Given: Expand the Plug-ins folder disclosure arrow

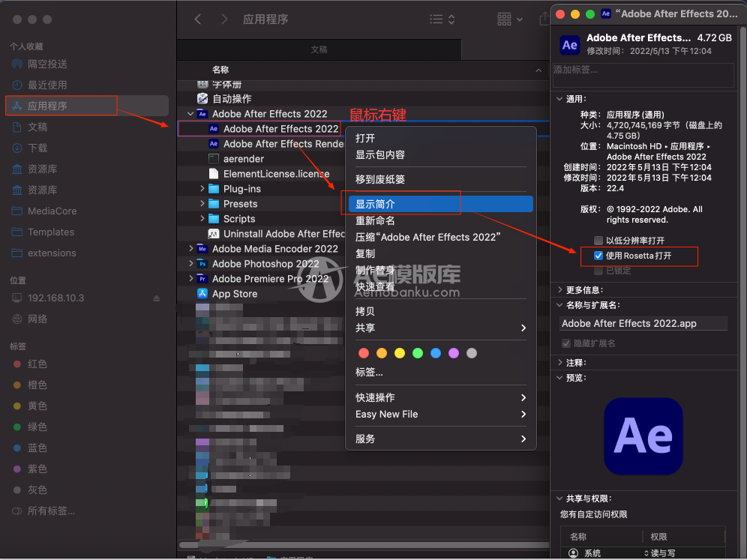Looking at the screenshot, I should pyautogui.click(x=202, y=189).
